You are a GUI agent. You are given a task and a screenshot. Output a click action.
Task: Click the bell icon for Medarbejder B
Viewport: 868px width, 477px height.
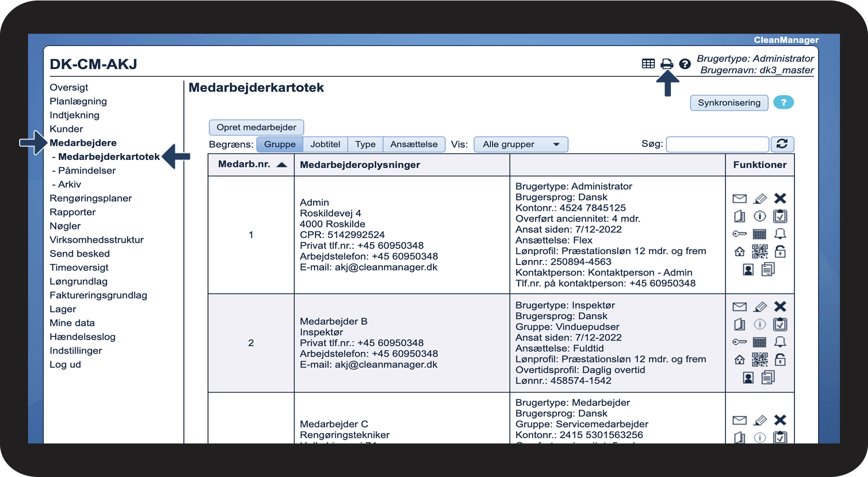click(780, 342)
